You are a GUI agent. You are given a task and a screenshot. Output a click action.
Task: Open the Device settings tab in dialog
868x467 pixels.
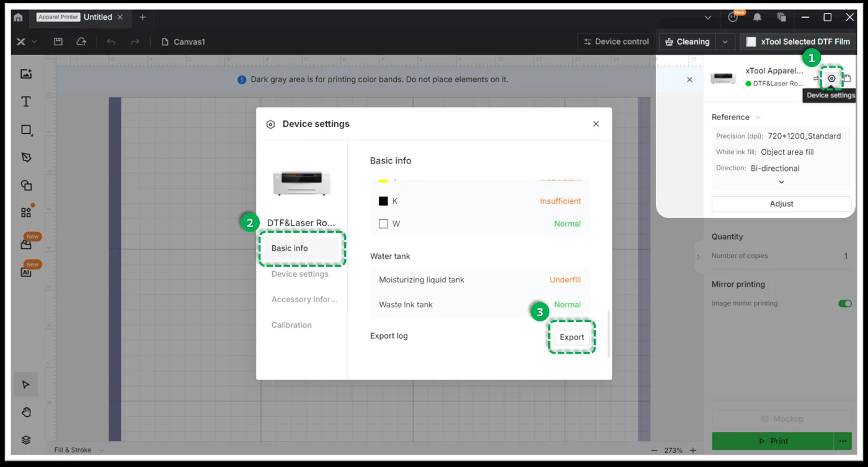point(300,274)
